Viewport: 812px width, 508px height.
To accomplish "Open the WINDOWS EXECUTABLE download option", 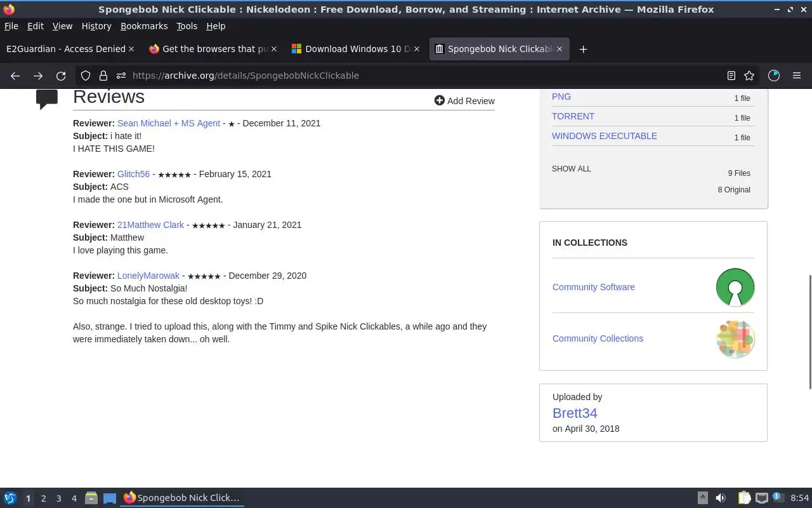I will pos(605,136).
